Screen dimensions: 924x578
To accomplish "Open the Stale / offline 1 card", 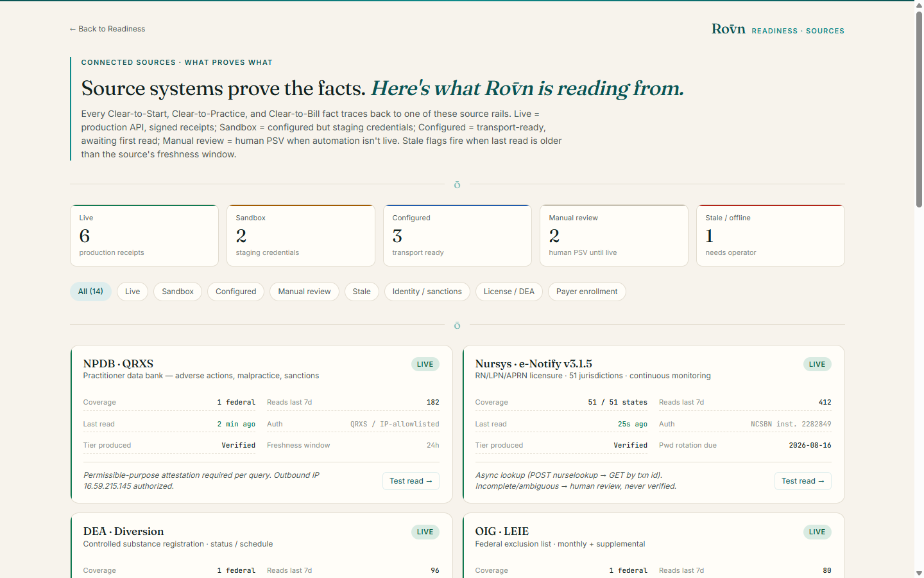I will pos(771,236).
